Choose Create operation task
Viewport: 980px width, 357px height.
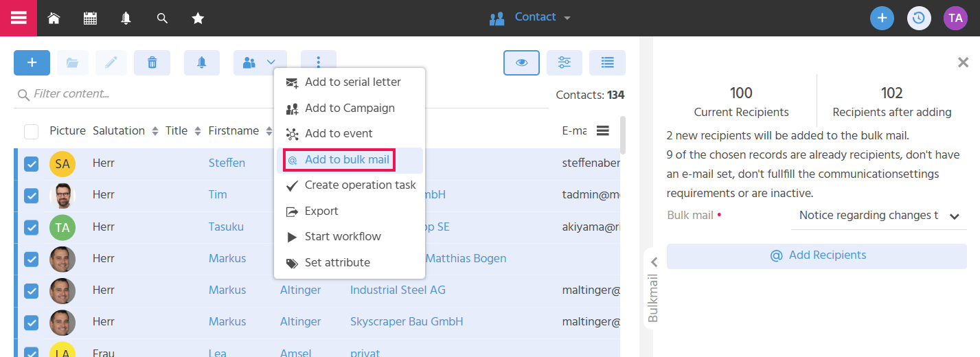pyautogui.click(x=350, y=185)
